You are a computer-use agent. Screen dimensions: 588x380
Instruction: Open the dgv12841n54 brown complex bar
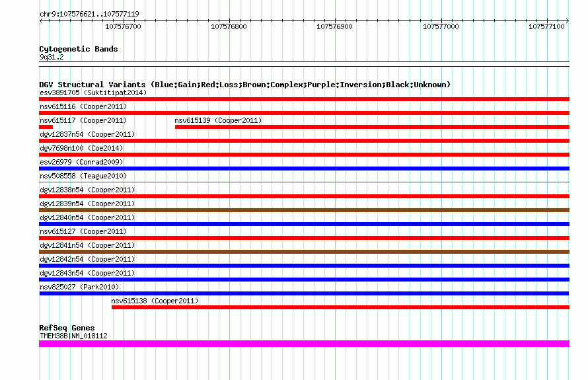pyautogui.click(x=304, y=252)
